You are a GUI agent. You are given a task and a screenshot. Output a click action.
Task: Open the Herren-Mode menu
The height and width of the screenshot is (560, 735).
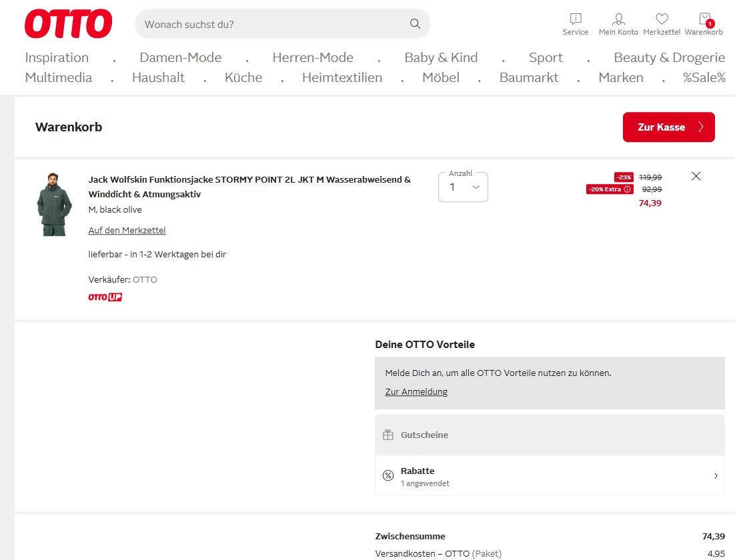click(x=312, y=57)
